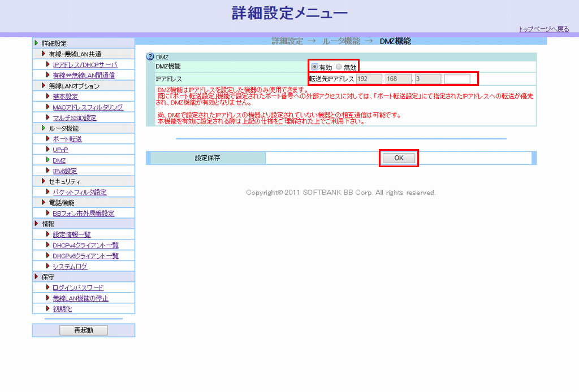Open the トップページへ戻る link
The height and width of the screenshot is (392, 579).
click(x=544, y=29)
